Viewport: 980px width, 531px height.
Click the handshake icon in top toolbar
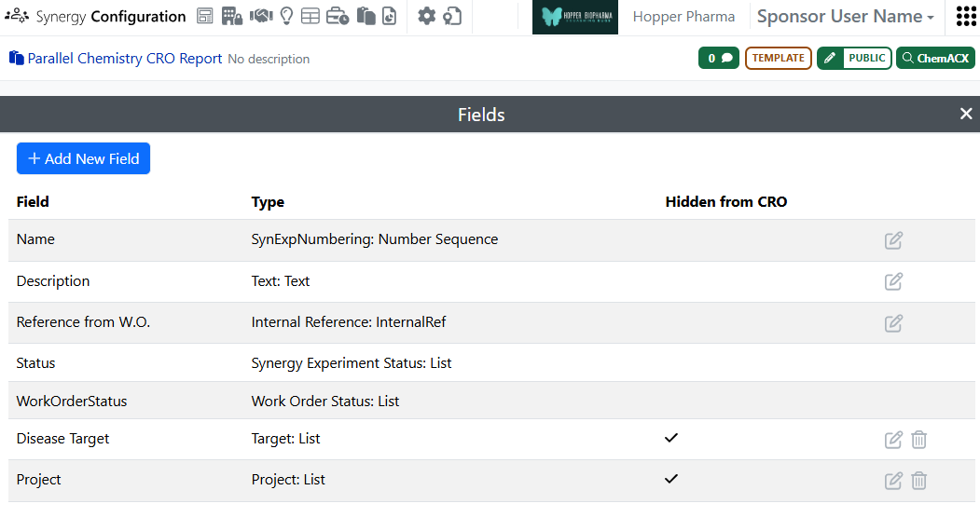pos(261,16)
